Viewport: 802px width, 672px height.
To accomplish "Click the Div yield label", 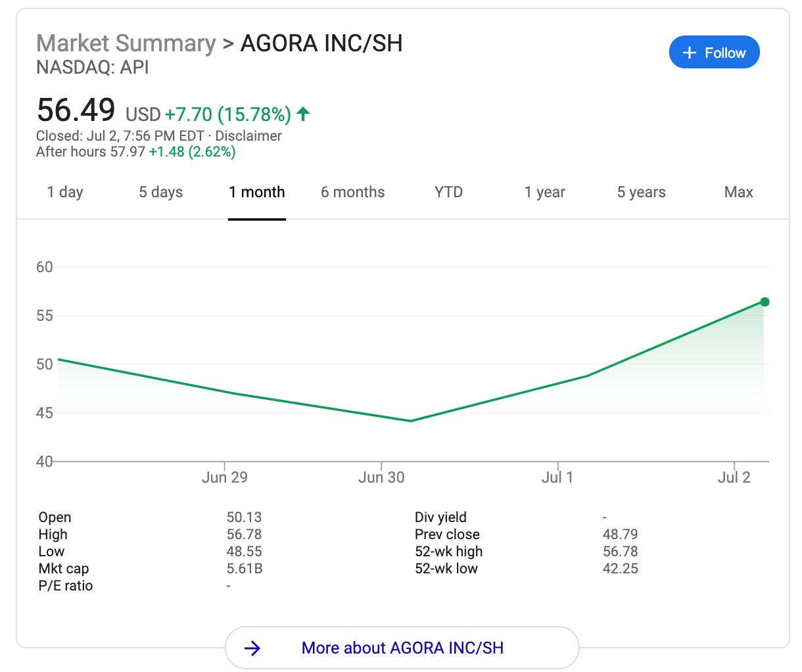I will coord(440,517).
